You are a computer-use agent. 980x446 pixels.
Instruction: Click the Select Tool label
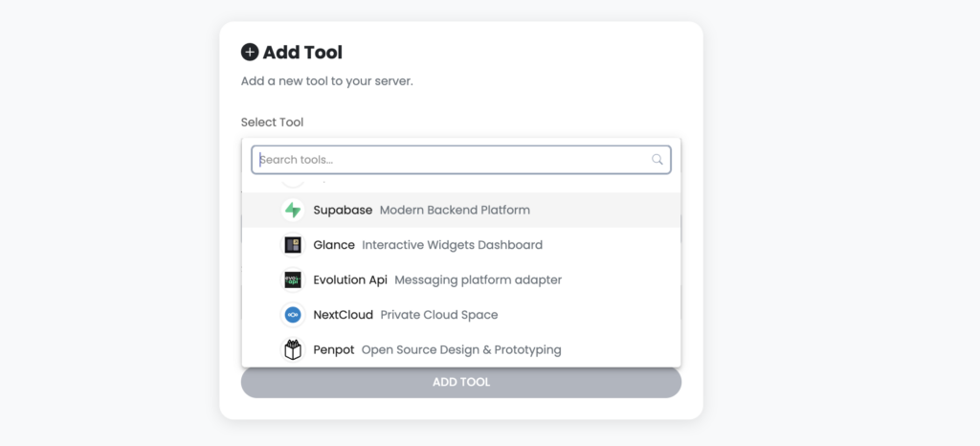point(273,123)
